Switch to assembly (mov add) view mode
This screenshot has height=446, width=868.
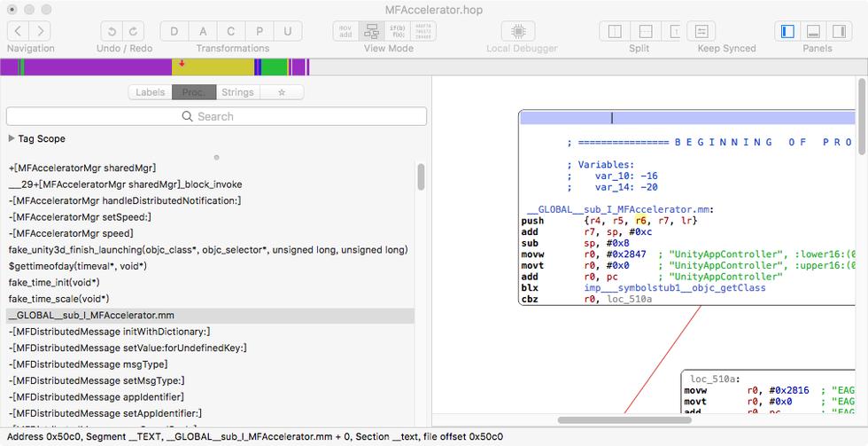(346, 31)
